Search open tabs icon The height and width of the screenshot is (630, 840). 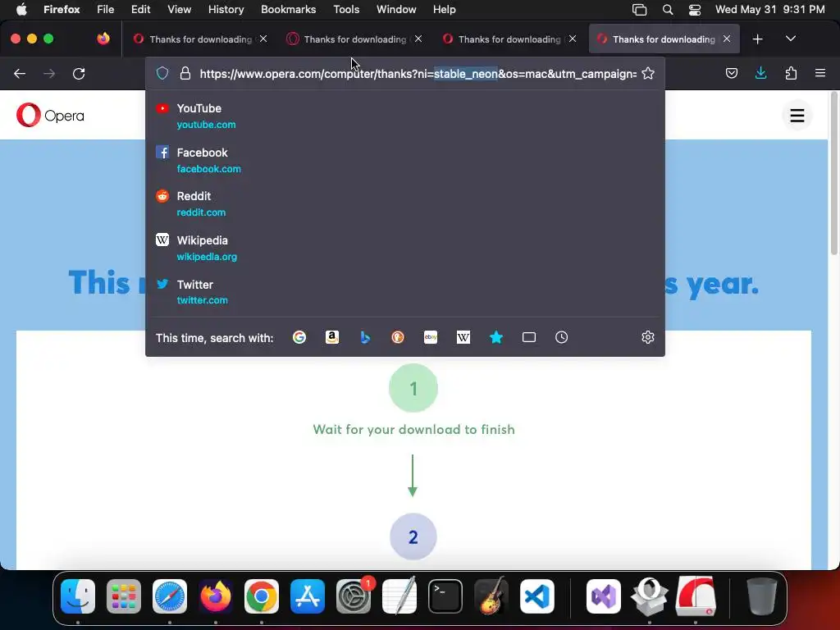529,337
